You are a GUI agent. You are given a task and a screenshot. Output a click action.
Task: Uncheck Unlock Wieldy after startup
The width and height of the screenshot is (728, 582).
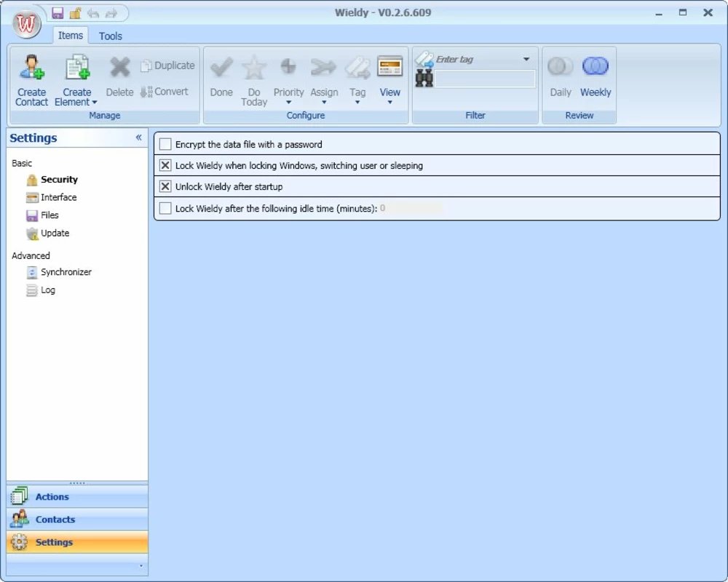[x=165, y=186]
